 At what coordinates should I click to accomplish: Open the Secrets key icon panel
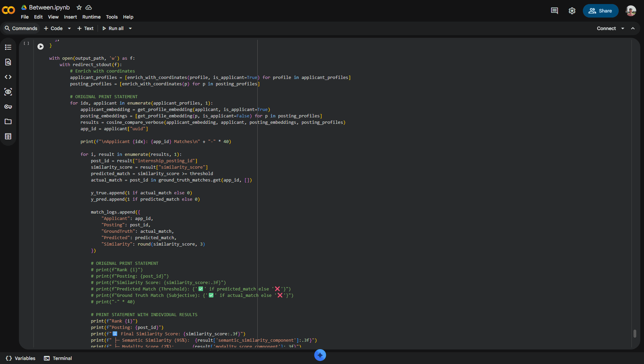[8, 107]
